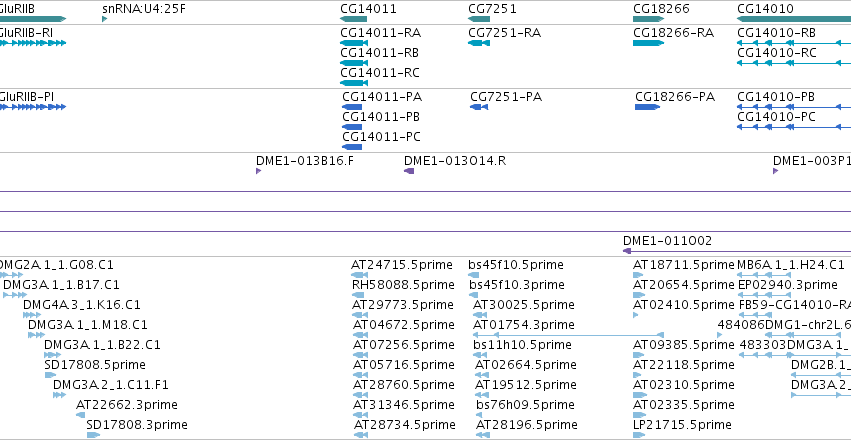
Task: Open the CG18266 gene feature
Action: point(649,19)
